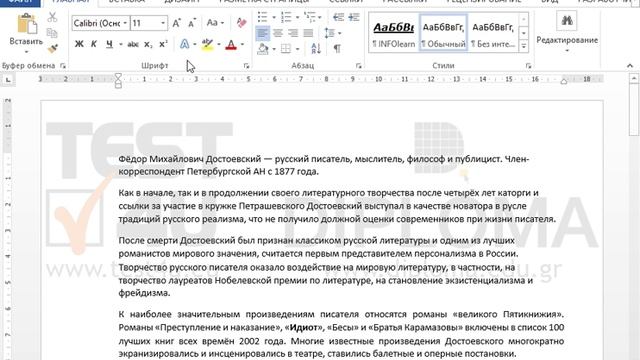Cut selection with the scissors icon
Image resolution: width=640 pixels, height=360 pixels.
[x=52, y=17]
